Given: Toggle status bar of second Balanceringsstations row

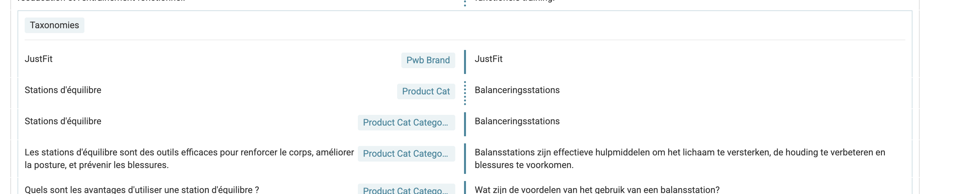Looking at the screenshot, I should pos(465,124).
